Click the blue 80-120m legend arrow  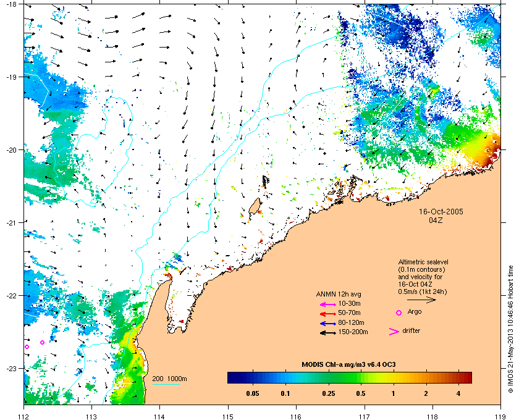pyautogui.click(x=328, y=324)
